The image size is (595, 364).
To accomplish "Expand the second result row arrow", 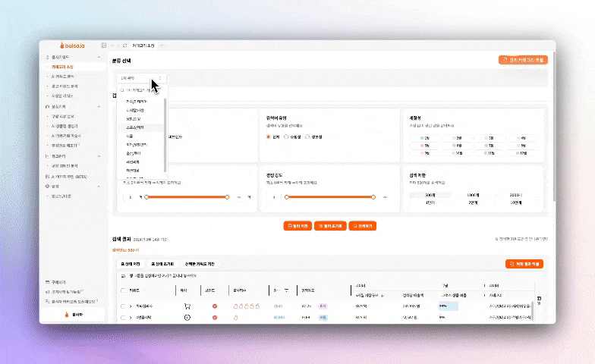I will [x=131, y=317].
